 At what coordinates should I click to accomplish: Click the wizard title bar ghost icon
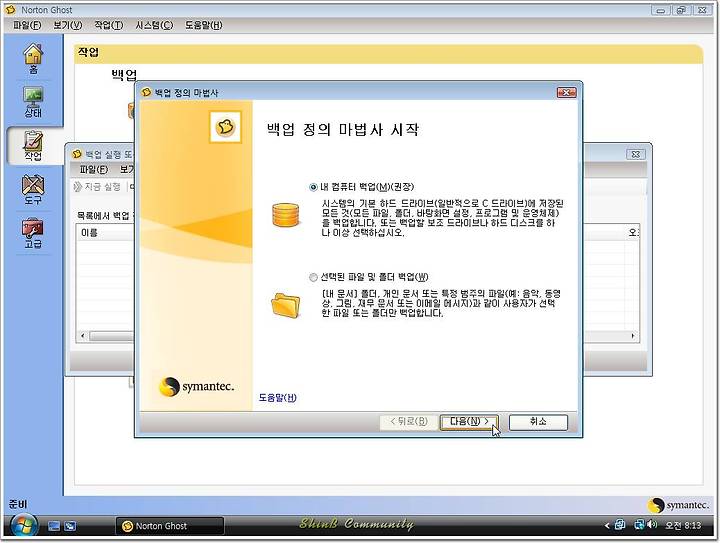[x=146, y=93]
